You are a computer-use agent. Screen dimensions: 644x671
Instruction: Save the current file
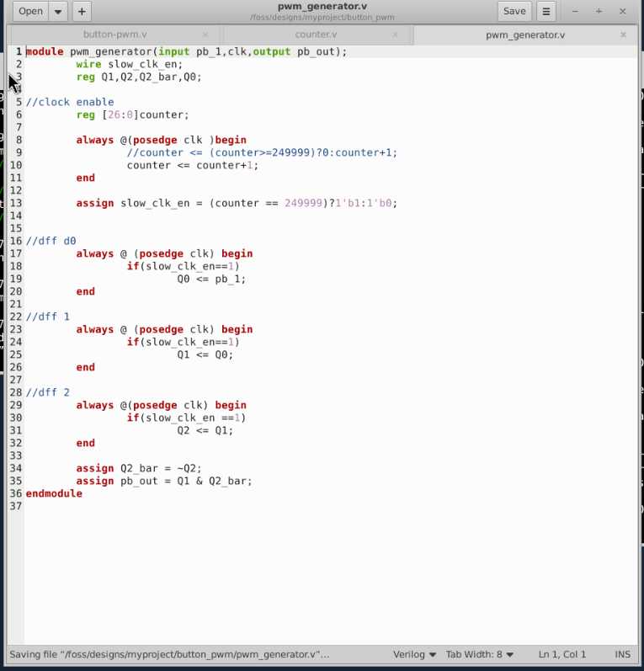pos(514,11)
